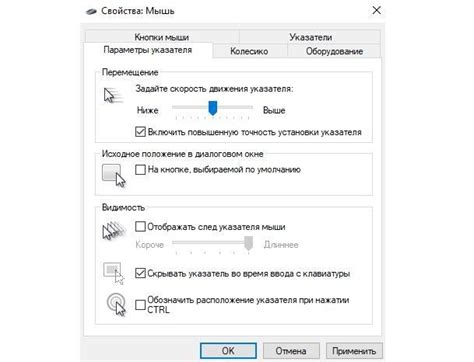Disable Скрывать указатель во время ввода
Image resolution: width=474 pixels, height=362 pixels.
click(140, 273)
